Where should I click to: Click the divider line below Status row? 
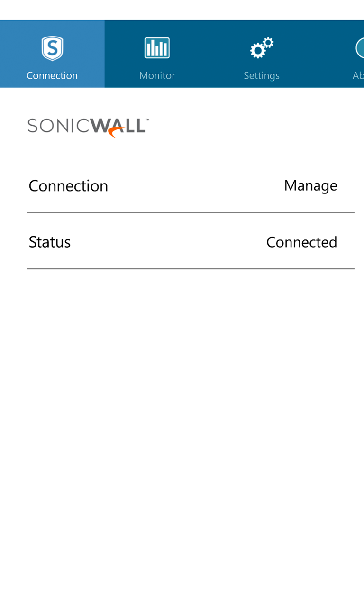tap(191, 269)
